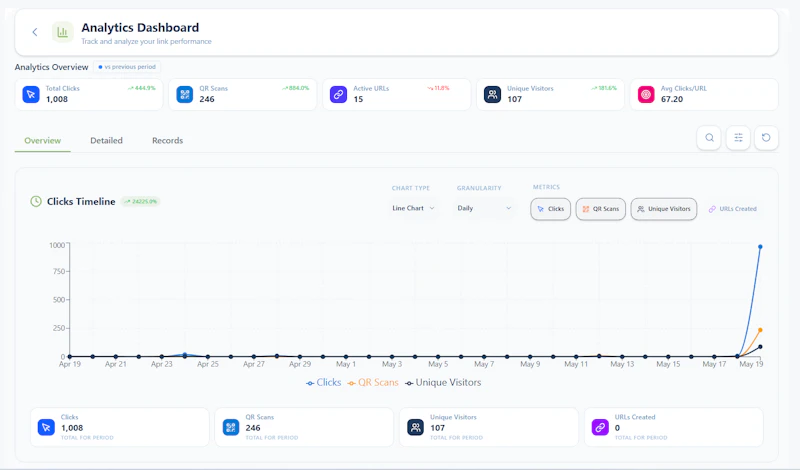Screen dimensions: 800x470
Task: Click the Active URLs value 15
Action: click(358, 99)
